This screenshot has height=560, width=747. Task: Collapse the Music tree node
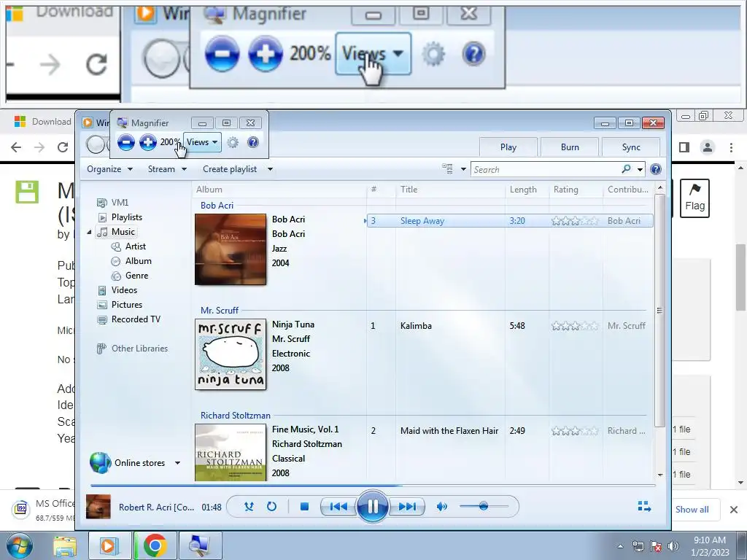point(90,232)
